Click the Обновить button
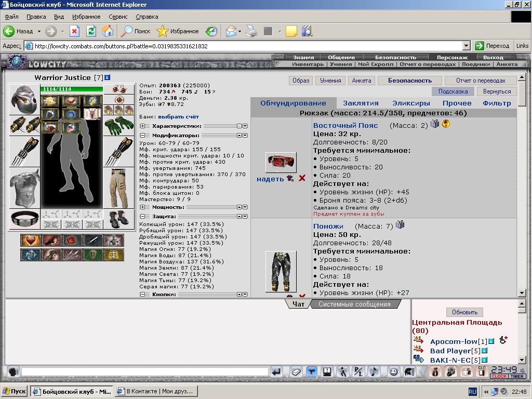532x399 pixels. tap(464, 312)
